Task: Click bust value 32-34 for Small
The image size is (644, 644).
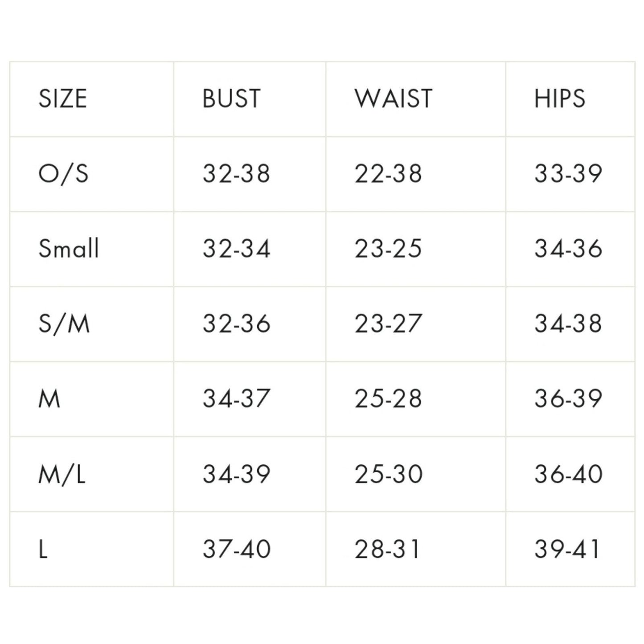Action: click(x=237, y=248)
